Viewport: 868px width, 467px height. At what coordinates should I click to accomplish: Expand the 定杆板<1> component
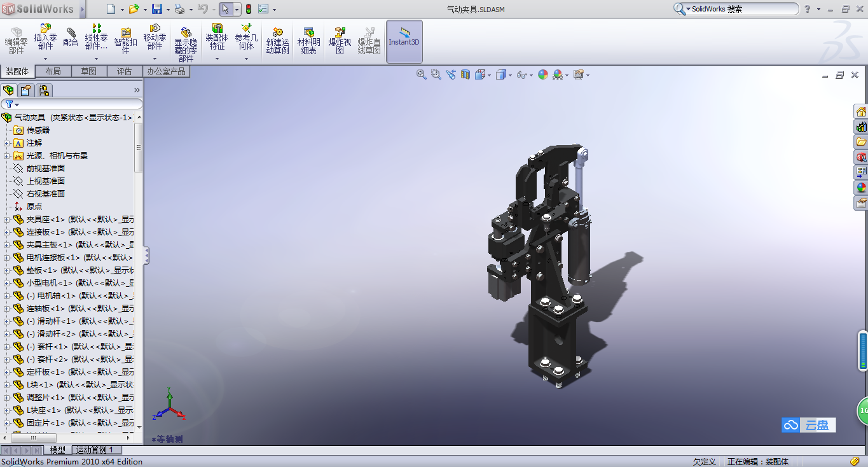pyautogui.click(x=7, y=372)
